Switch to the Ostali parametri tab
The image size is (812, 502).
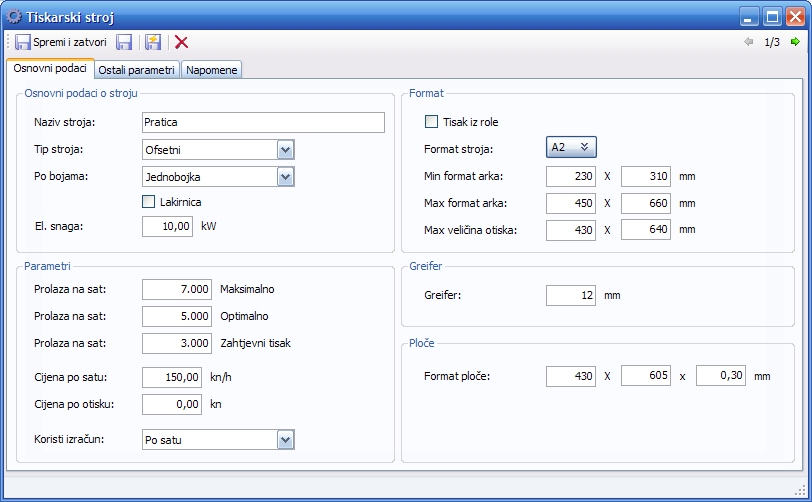click(138, 70)
